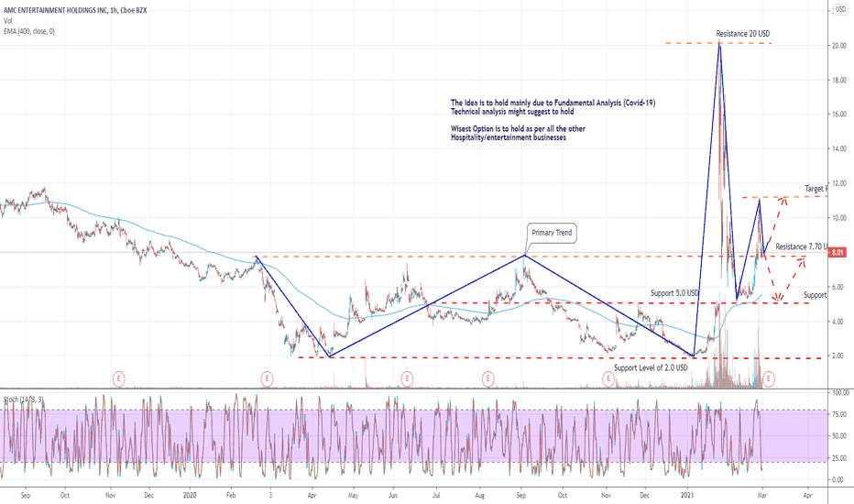The width and height of the screenshot is (854, 504).
Task: Select the Primary Trend callout
Action: [x=552, y=233]
